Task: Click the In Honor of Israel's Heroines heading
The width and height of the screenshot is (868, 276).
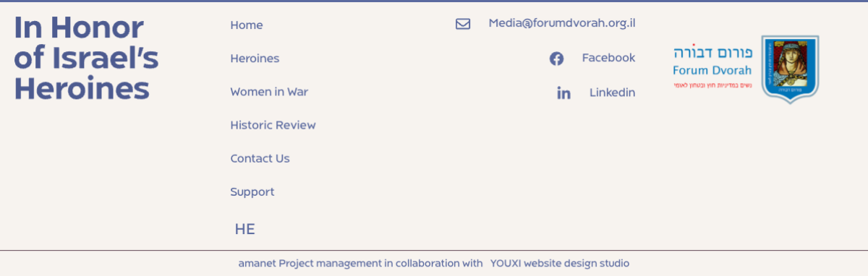Action: pyautogui.click(x=86, y=59)
